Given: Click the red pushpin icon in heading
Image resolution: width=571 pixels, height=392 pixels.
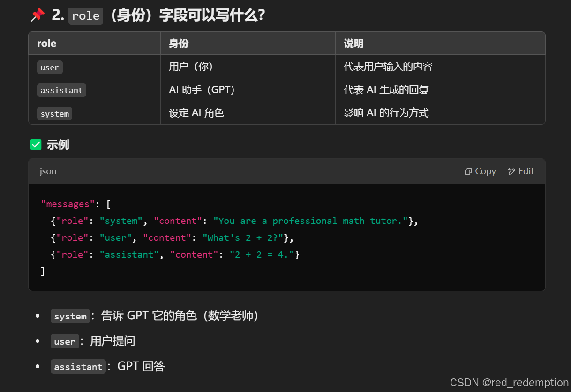Looking at the screenshot, I should tap(38, 15).
